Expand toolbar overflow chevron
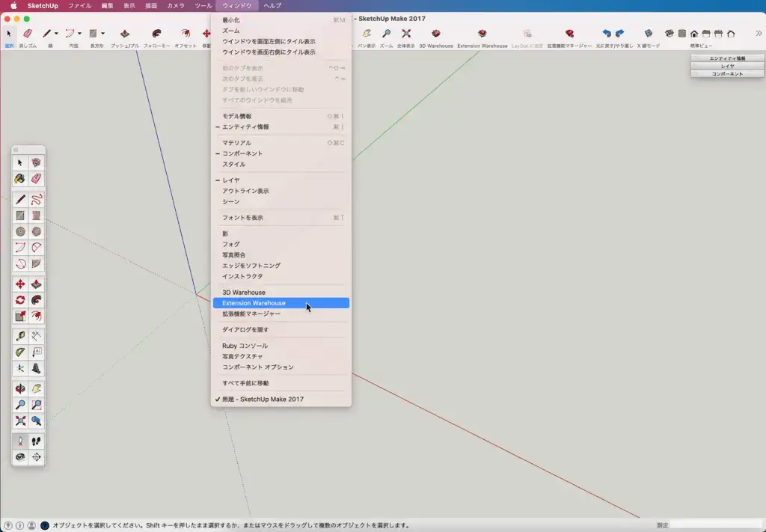This screenshot has height=532, width=766. pyautogui.click(x=759, y=34)
